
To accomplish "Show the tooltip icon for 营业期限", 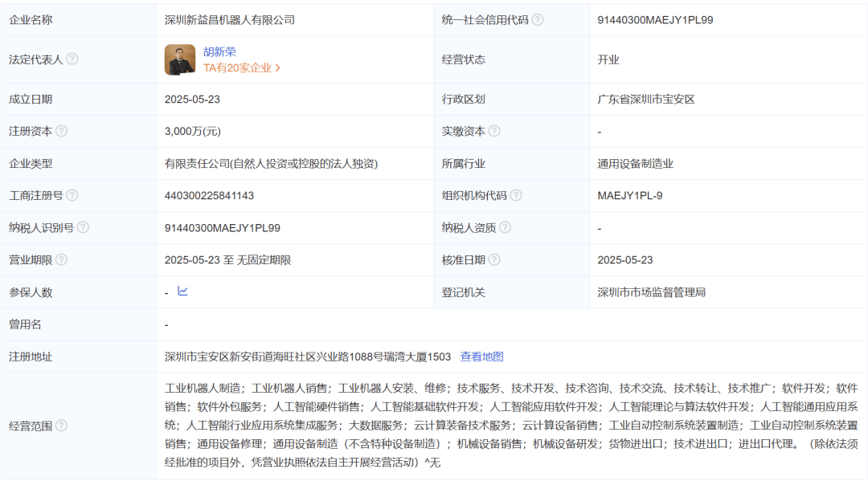I will [x=61, y=259].
